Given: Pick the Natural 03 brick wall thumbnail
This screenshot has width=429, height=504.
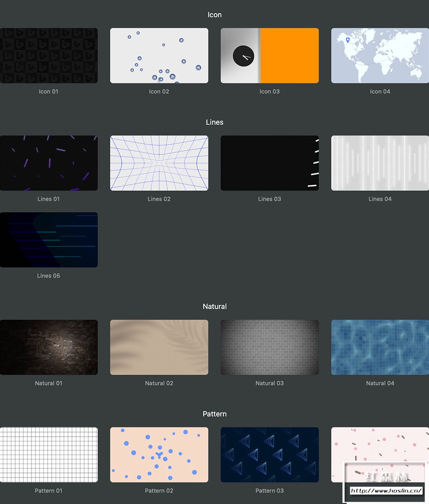Looking at the screenshot, I should [270, 347].
